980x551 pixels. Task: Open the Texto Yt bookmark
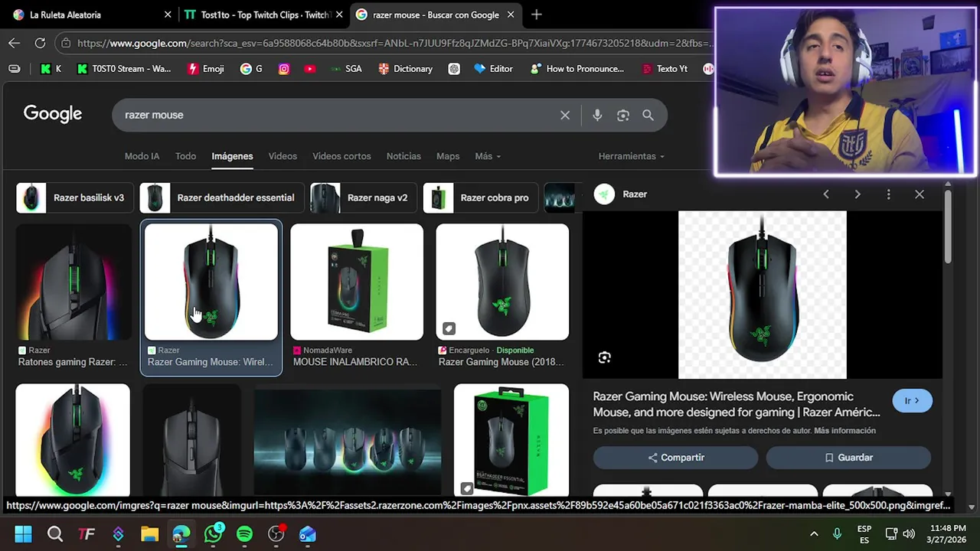pyautogui.click(x=665, y=69)
